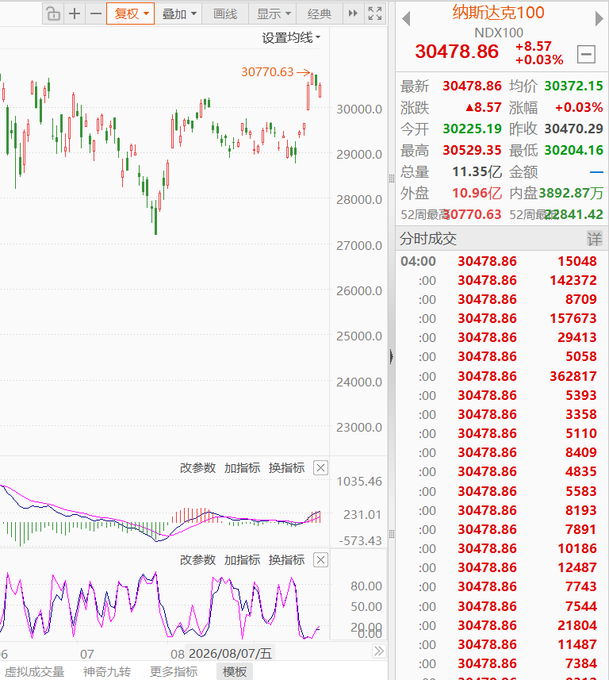The width and height of the screenshot is (609, 680).
Task: Click 加指标 in MACD panel
Action: click(x=242, y=468)
